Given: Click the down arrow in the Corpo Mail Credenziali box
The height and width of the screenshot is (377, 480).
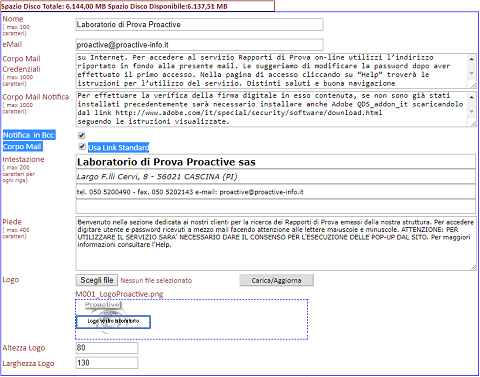Looking at the screenshot, I should tap(471, 73).
